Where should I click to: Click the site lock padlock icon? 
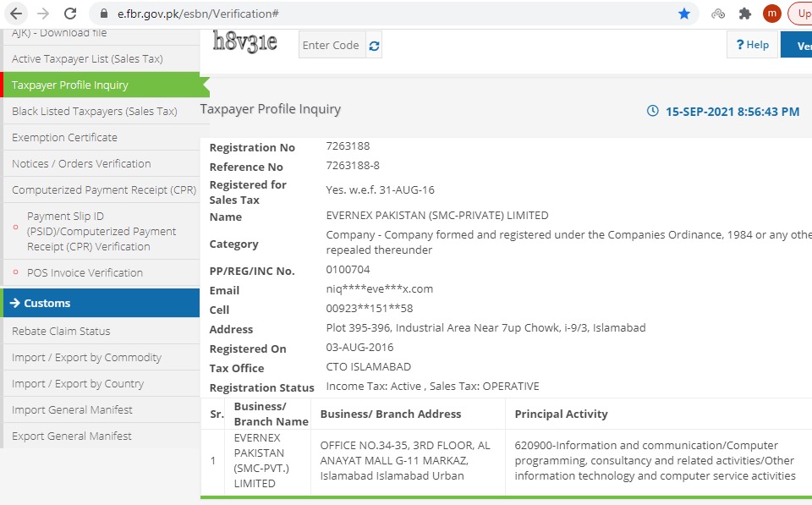click(x=105, y=14)
